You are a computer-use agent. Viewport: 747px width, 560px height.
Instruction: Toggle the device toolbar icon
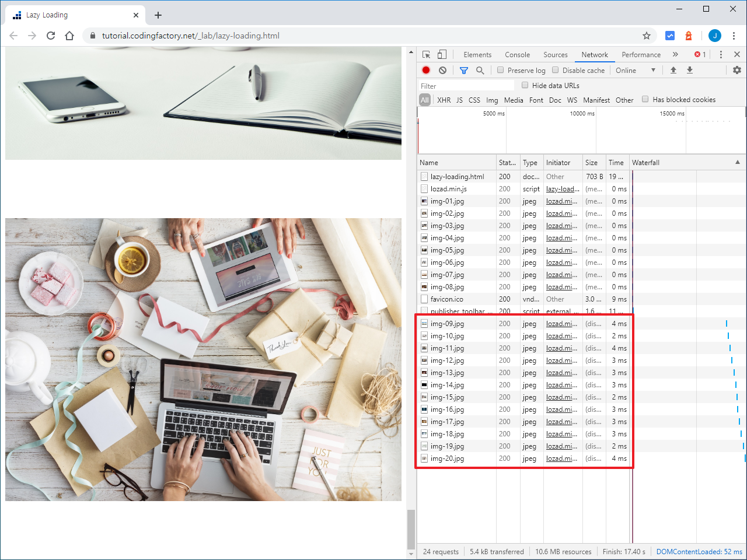point(442,54)
